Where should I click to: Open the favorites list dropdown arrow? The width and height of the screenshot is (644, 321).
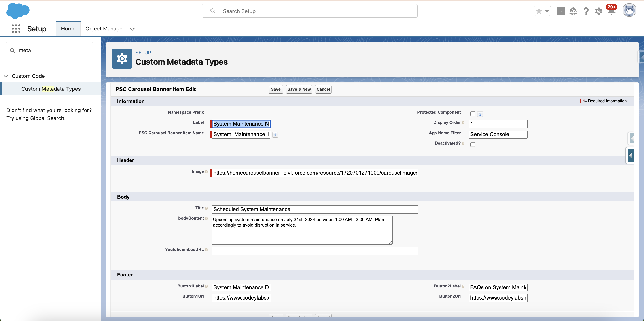547,11
